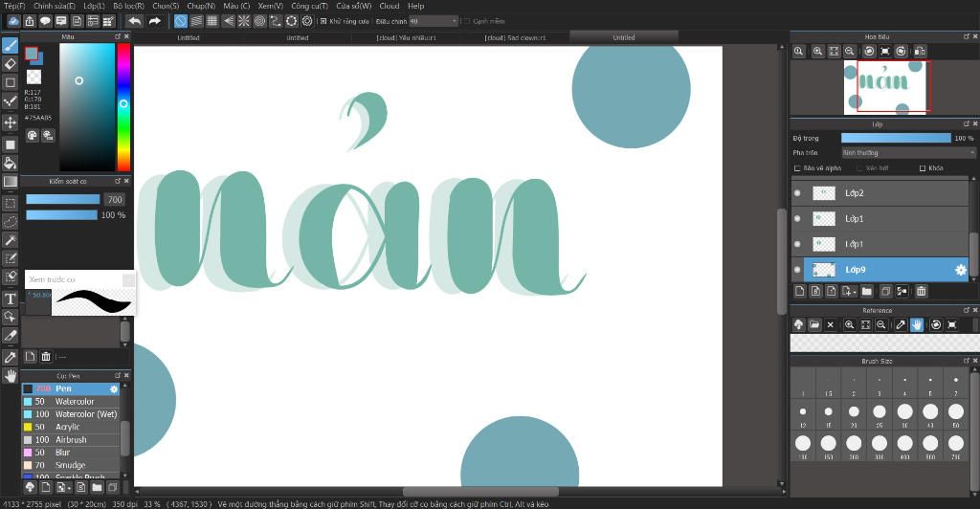This screenshot has height=509, width=980.
Task: Adjust the brush size 700 slider
Action: [62, 199]
